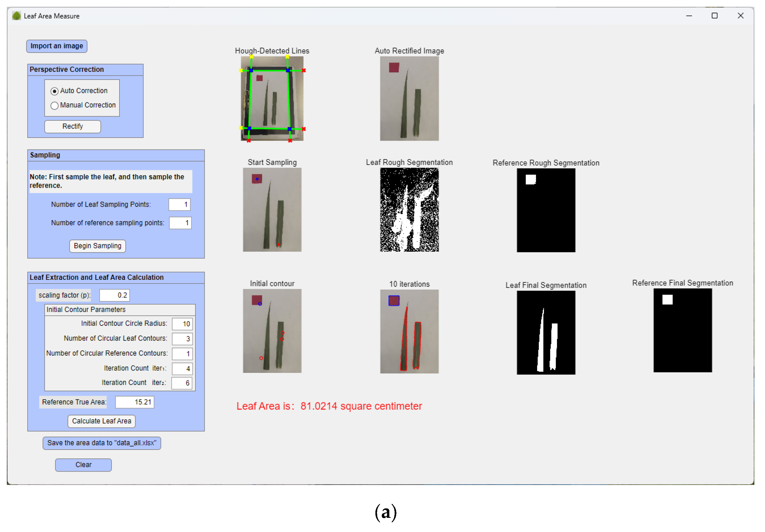Click Reference True Area input field

pyautogui.click(x=135, y=402)
